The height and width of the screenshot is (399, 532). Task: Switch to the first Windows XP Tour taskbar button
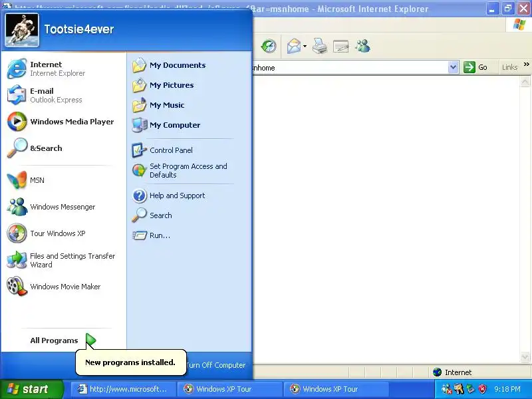pyautogui.click(x=231, y=389)
